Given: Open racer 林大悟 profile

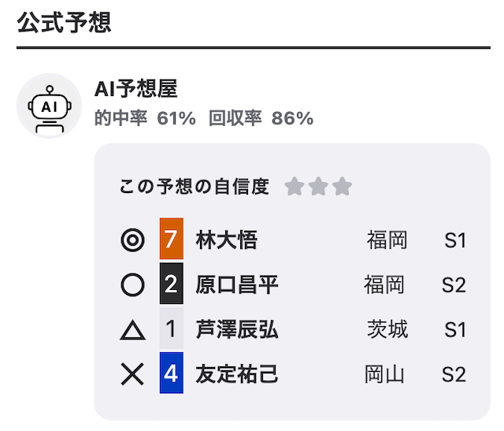Looking at the screenshot, I should [227, 240].
